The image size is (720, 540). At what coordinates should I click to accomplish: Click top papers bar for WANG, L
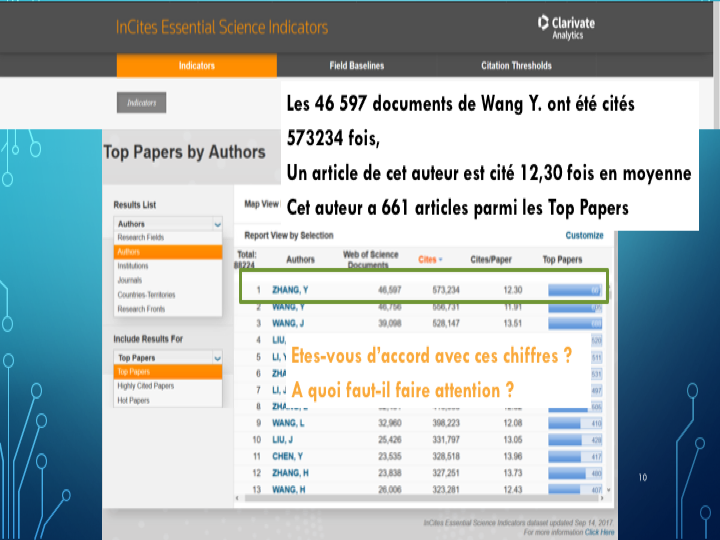click(575, 423)
